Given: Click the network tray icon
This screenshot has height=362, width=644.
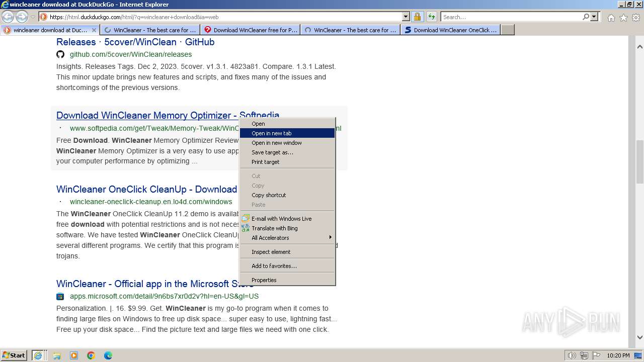Looking at the screenshot, I should click(x=584, y=355).
